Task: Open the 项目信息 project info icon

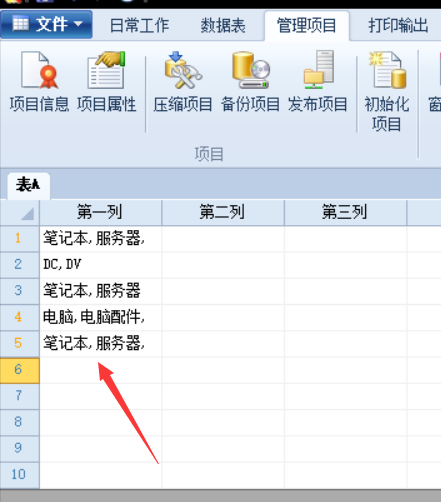Action: [x=39, y=82]
